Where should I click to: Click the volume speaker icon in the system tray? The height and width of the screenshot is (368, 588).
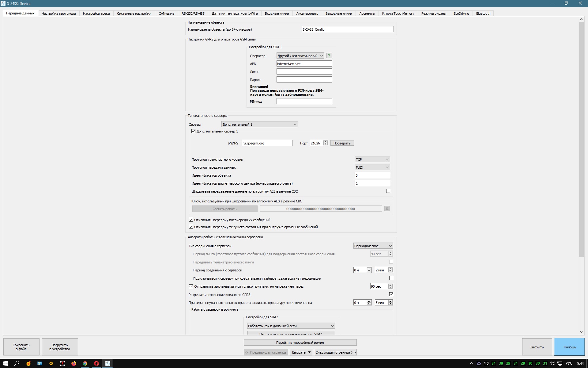click(x=552, y=363)
